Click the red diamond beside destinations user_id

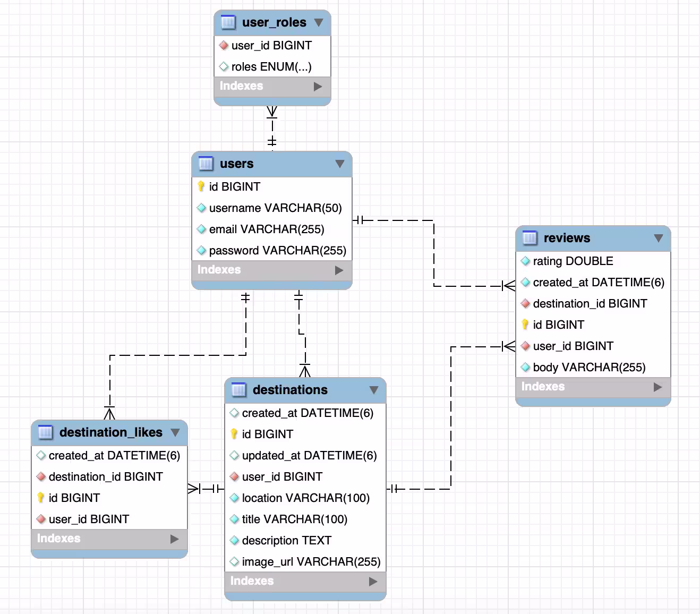click(234, 476)
